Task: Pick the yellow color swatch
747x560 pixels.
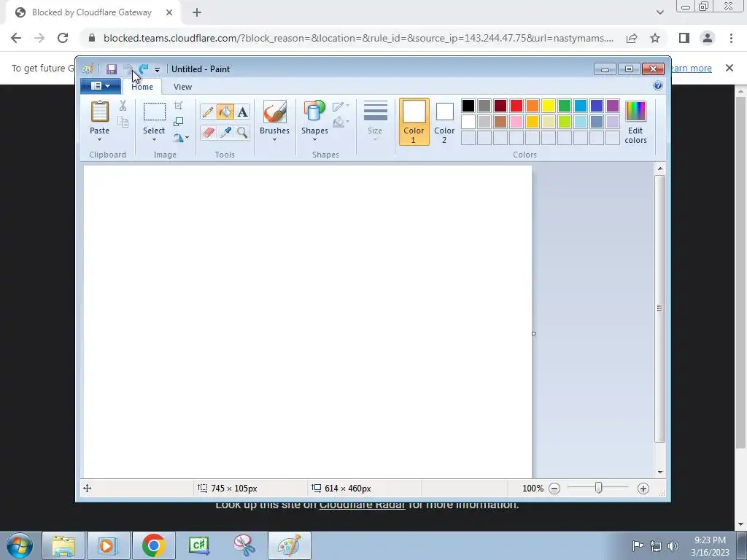Action: pyautogui.click(x=549, y=106)
